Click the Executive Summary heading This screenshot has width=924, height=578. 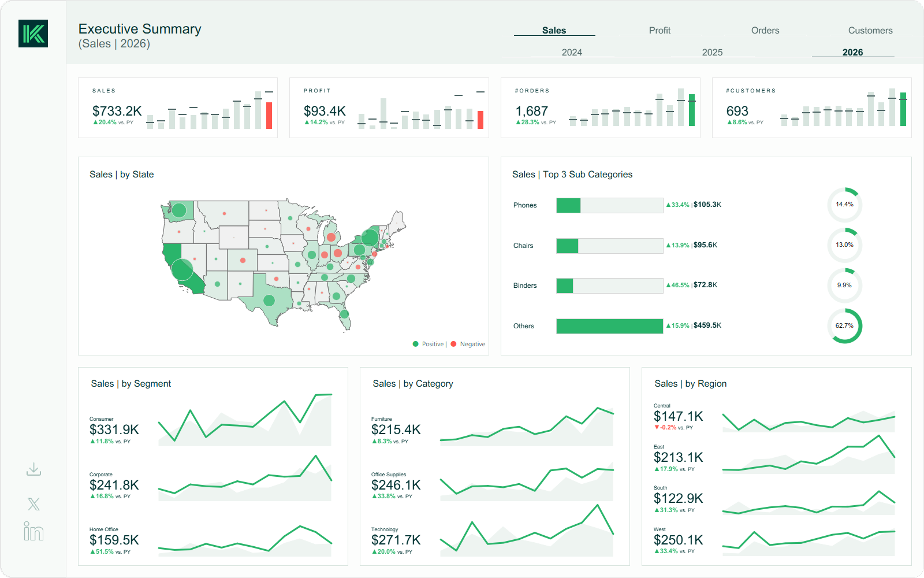pos(140,29)
